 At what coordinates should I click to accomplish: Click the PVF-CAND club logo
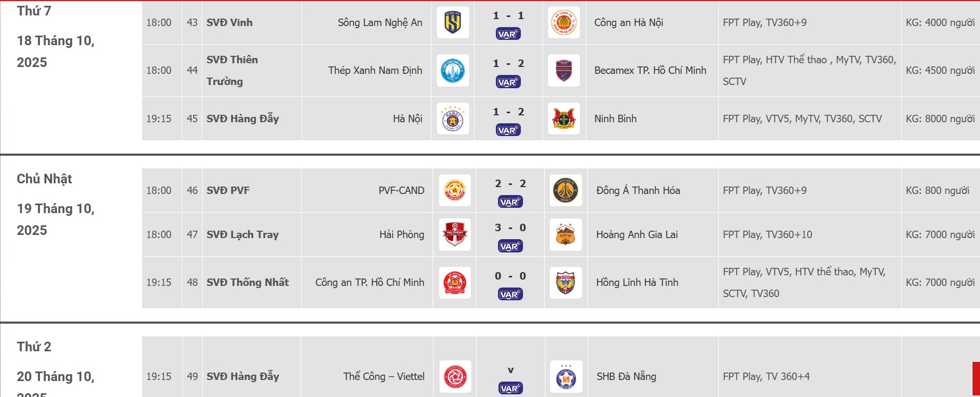(x=455, y=190)
